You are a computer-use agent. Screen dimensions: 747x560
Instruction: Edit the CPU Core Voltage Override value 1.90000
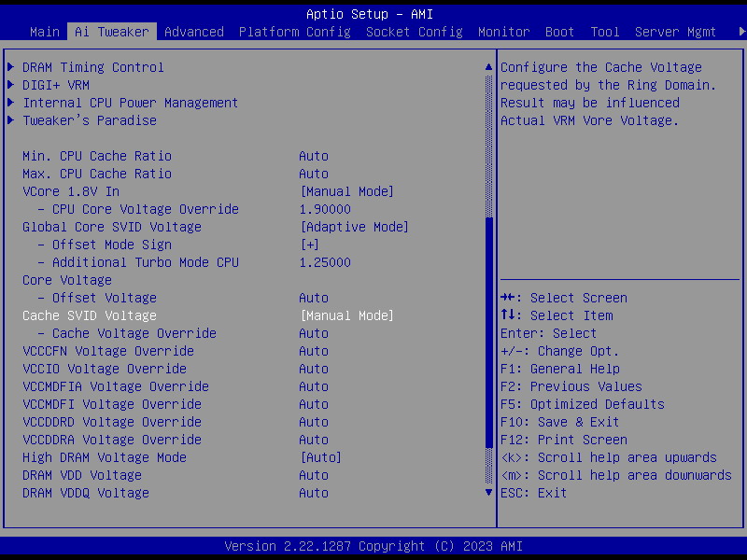click(x=325, y=209)
